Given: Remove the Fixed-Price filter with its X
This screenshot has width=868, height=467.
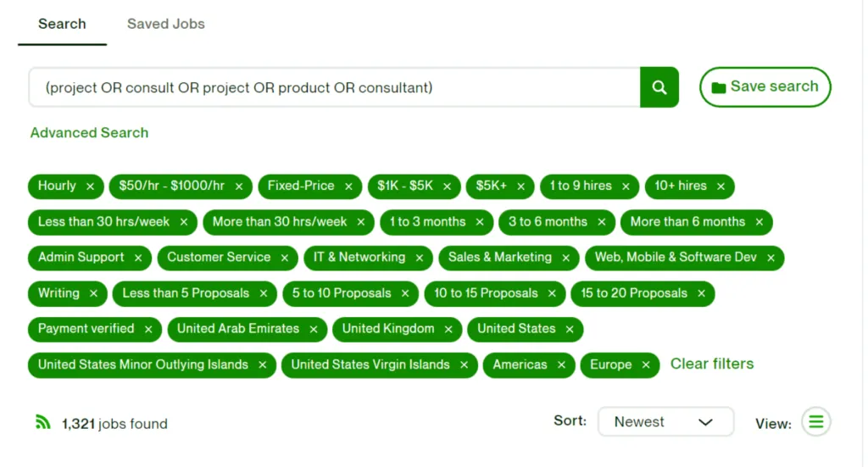Looking at the screenshot, I should pyautogui.click(x=348, y=186).
